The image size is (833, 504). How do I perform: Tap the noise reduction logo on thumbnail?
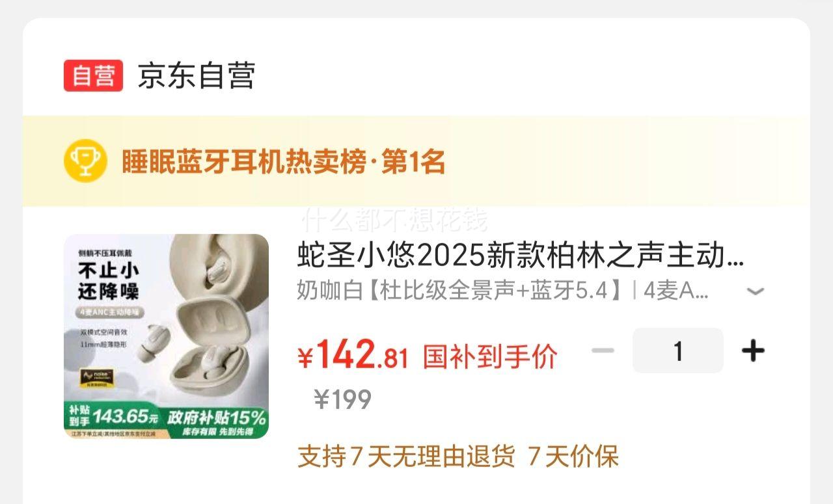tap(98, 379)
